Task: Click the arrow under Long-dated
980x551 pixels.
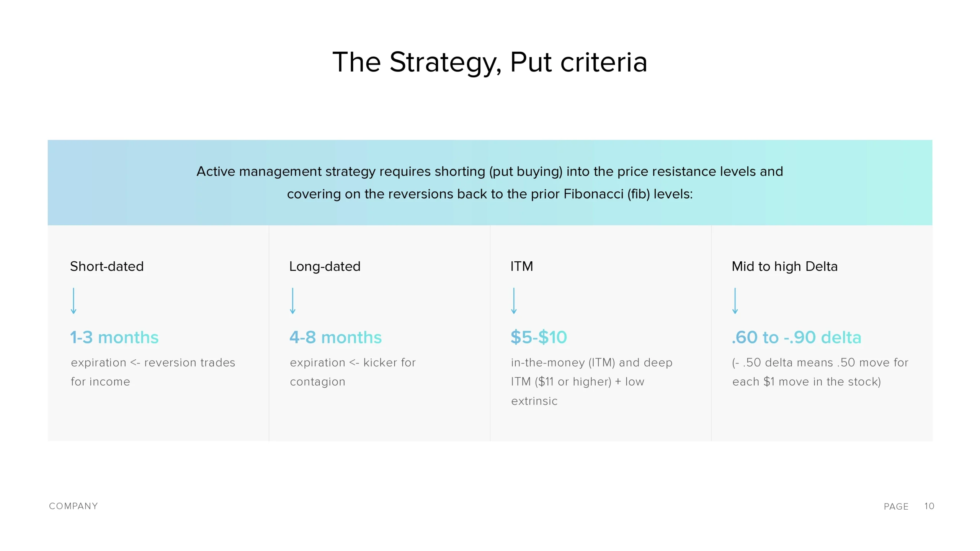Action: pyautogui.click(x=292, y=301)
